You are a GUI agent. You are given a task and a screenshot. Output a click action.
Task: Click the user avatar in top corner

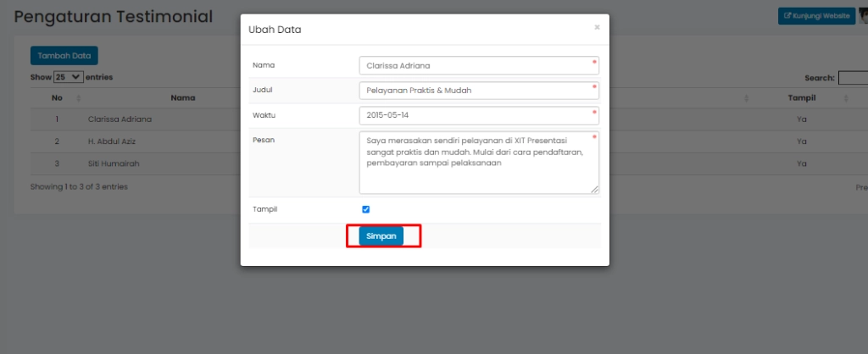point(863,15)
